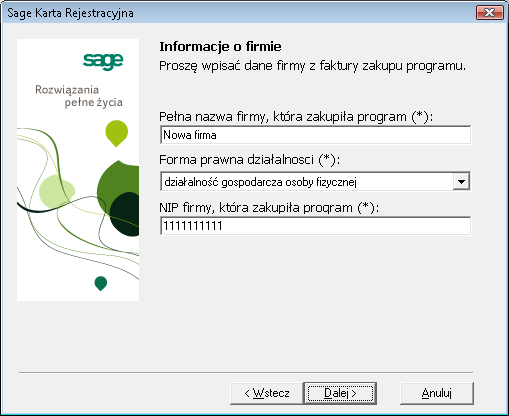This screenshot has height=416, width=509.
Task: Go back with the Wstecz button
Action: coord(267,393)
